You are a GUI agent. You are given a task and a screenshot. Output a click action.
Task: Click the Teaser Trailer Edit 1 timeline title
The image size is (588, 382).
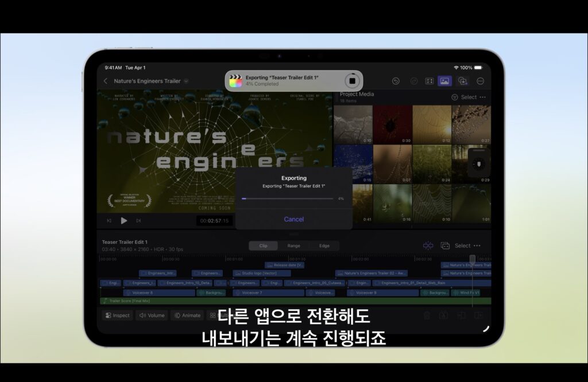coord(125,242)
